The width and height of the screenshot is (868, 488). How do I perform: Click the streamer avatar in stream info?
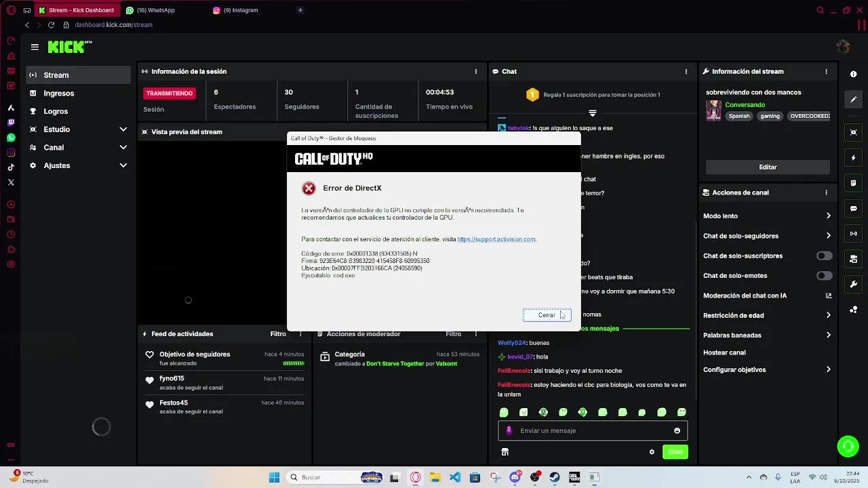713,110
